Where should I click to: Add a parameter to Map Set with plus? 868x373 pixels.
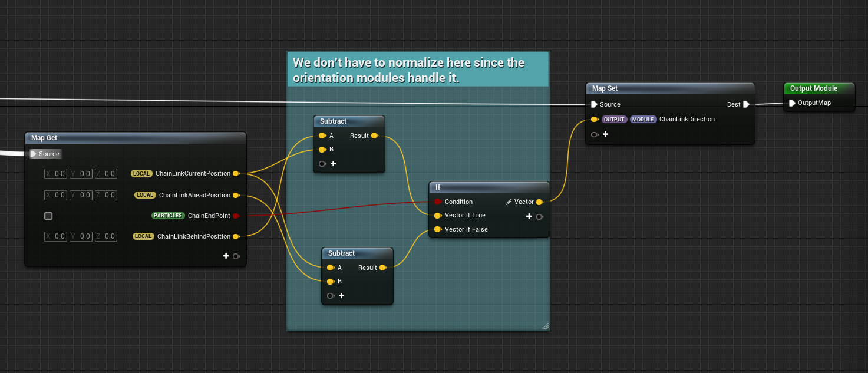(605, 134)
